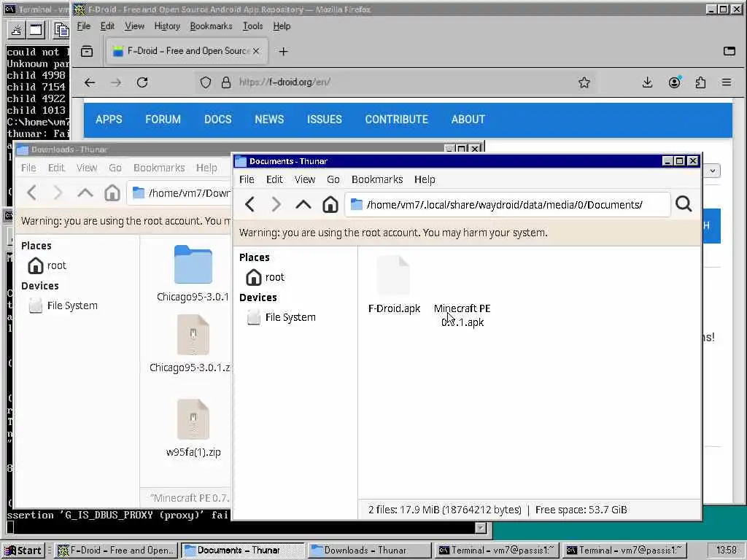The height and width of the screenshot is (560, 747).
Task: Open CONTRIBUTE link on F-Droid site
Action: pos(396,120)
